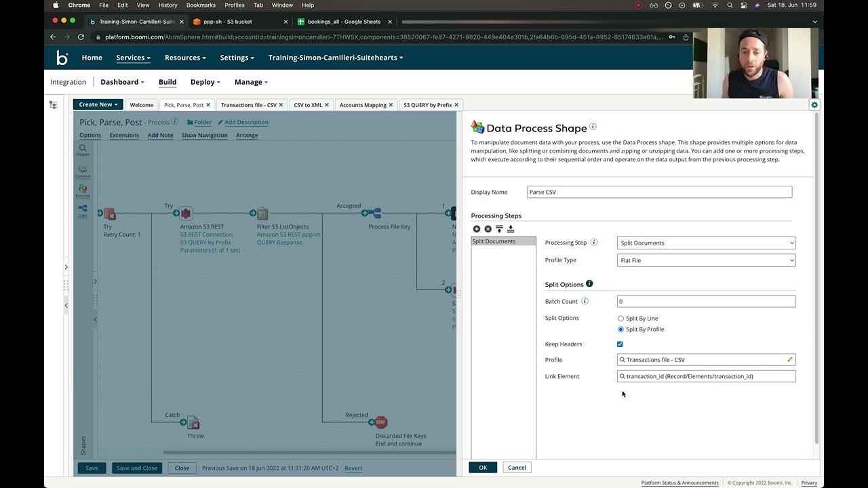Switch to the S3 QUERY by Prefix tab

pos(427,105)
